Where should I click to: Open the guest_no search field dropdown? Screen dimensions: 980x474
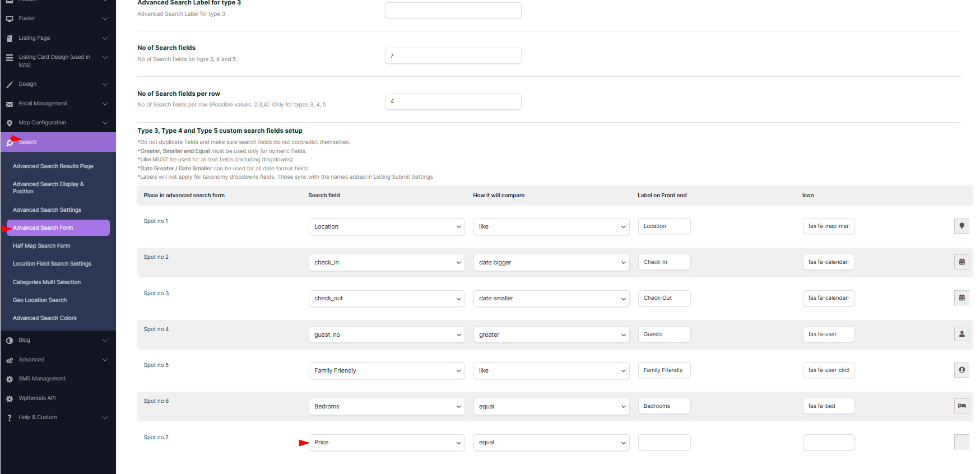[x=387, y=335]
